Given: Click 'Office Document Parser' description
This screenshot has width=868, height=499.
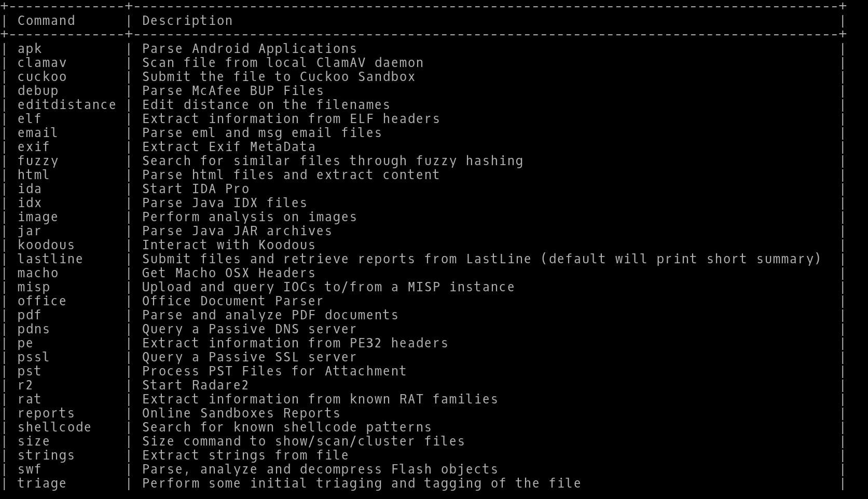Looking at the screenshot, I should coord(233,301).
